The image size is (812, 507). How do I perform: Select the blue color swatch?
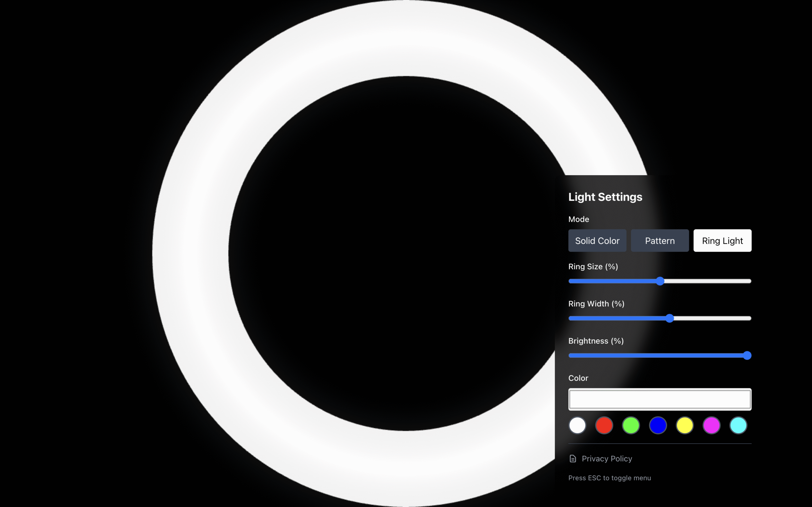tap(658, 425)
